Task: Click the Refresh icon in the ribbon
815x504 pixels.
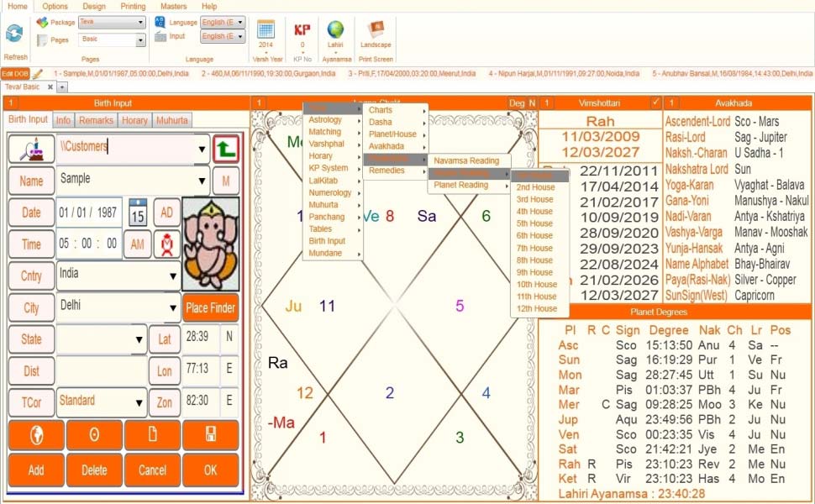Action: [x=14, y=34]
